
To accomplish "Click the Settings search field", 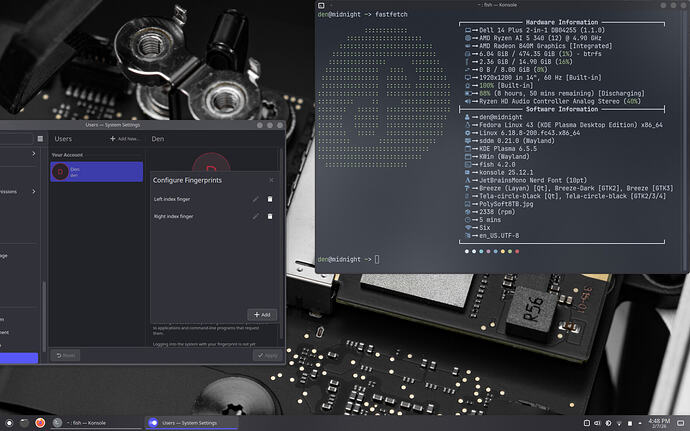I will [16, 139].
